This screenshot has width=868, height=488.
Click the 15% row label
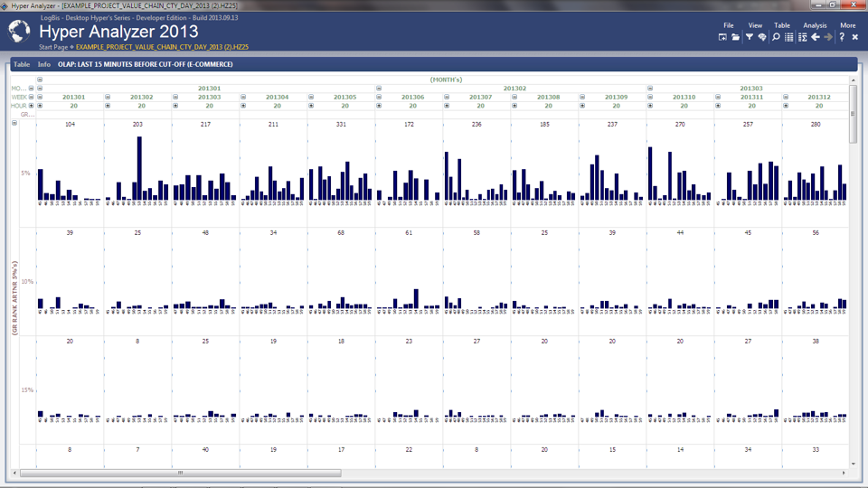(x=27, y=390)
